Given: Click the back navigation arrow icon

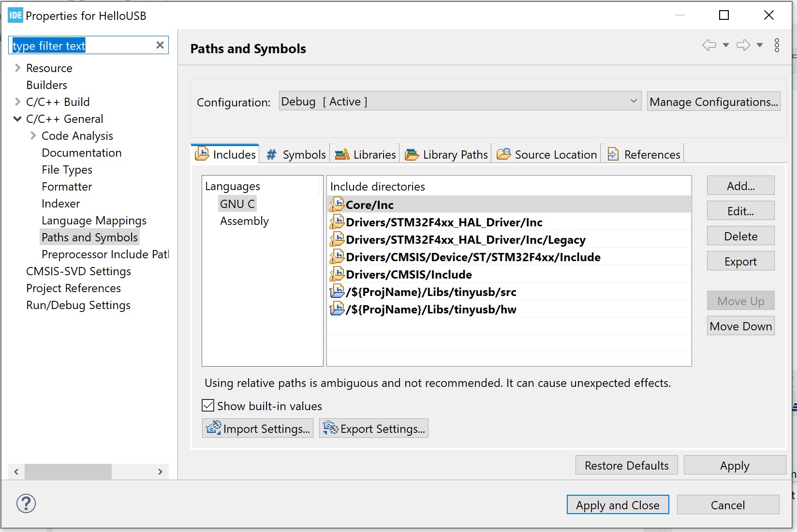Looking at the screenshot, I should (709, 44).
